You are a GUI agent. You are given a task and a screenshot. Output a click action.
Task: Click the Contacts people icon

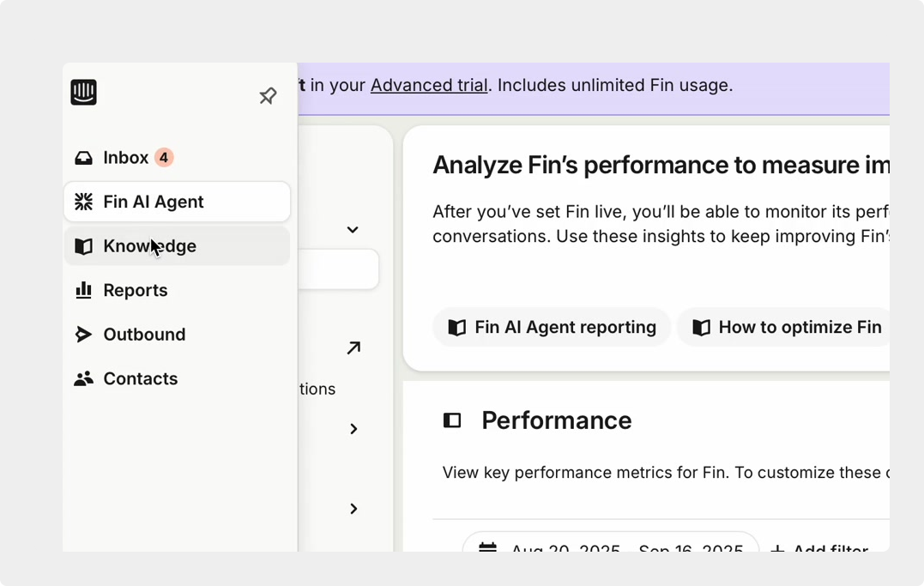tap(83, 378)
